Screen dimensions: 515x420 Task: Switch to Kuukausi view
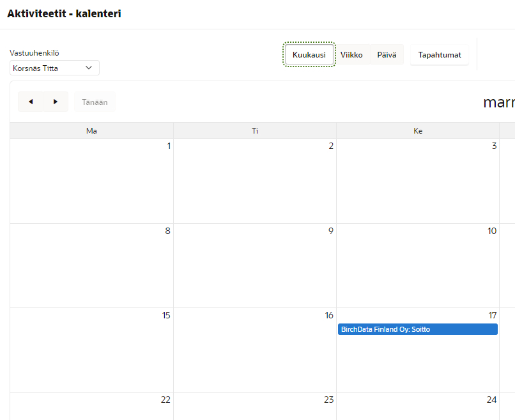(x=309, y=55)
